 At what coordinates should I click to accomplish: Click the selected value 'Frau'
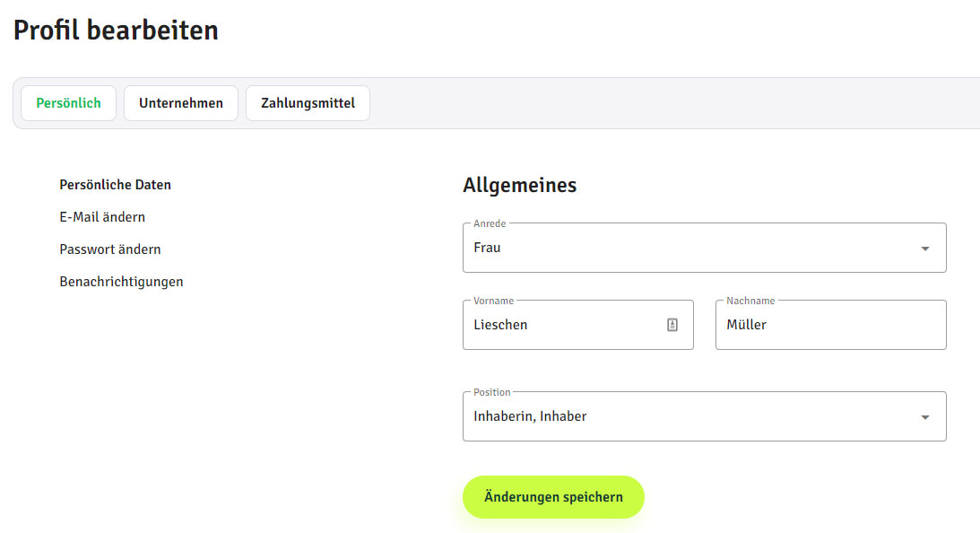pyautogui.click(x=488, y=248)
